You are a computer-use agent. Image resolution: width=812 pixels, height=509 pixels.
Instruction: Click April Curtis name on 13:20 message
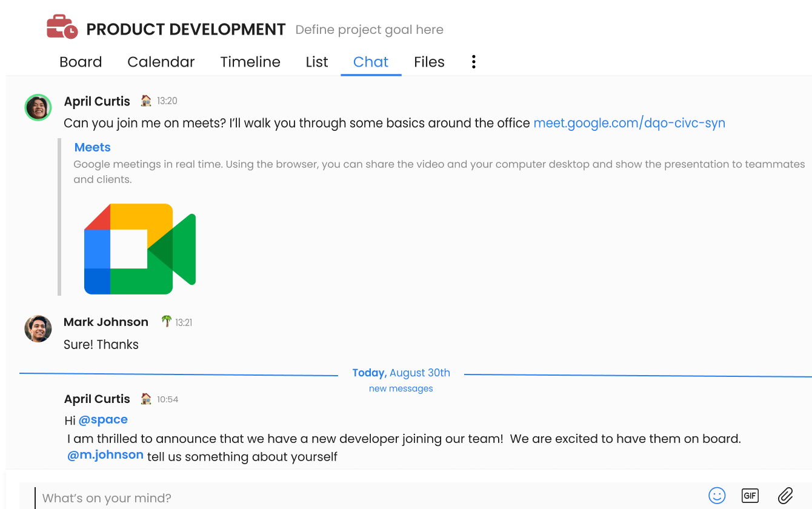click(x=97, y=101)
